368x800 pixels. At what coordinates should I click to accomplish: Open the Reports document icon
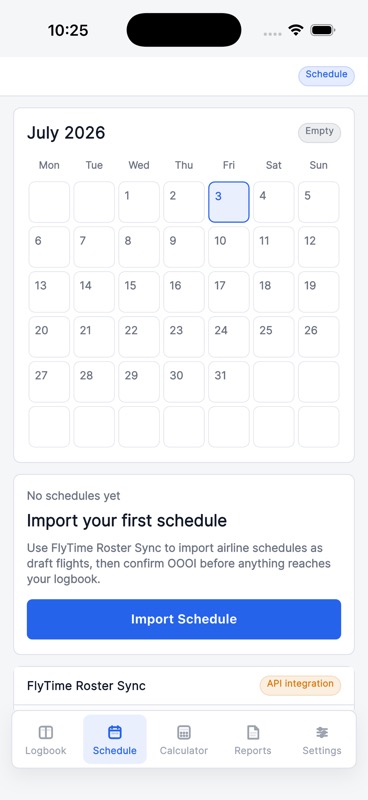(x=253, y=733)
